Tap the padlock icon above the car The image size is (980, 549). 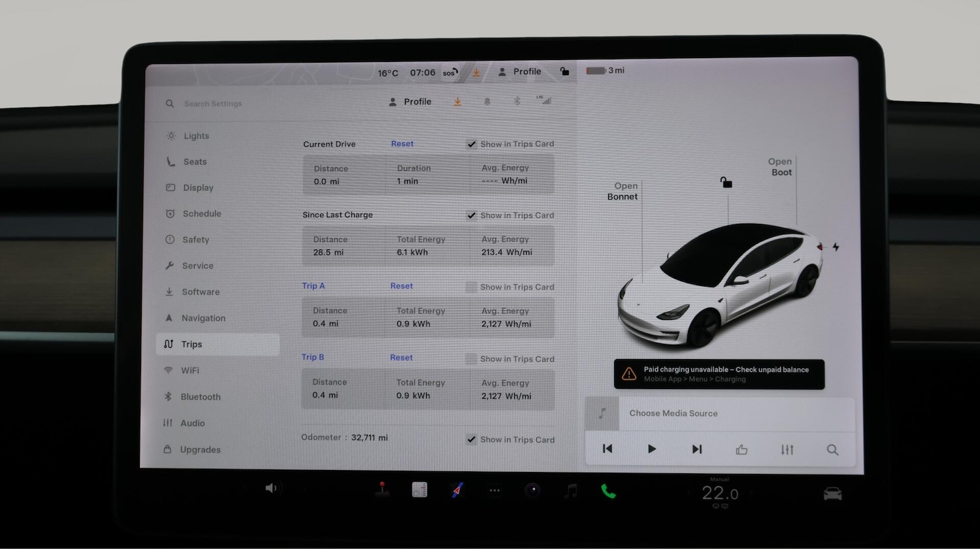point(726,182)
